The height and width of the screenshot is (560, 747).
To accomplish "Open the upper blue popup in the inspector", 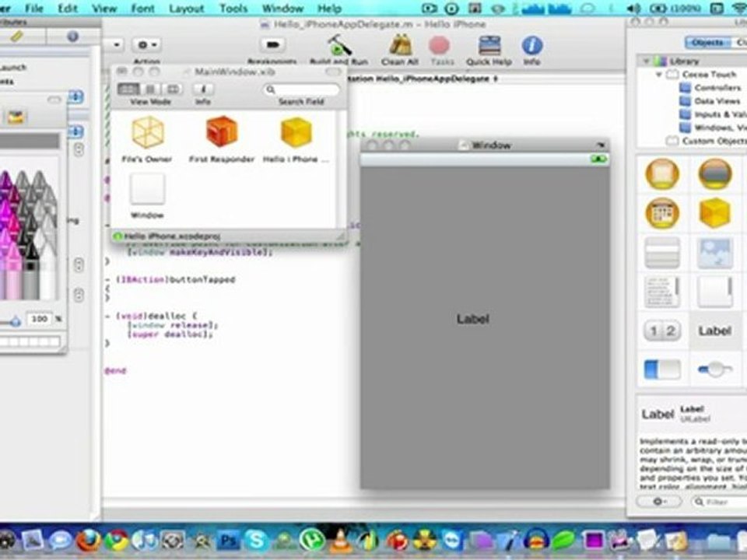I will 75,96.
